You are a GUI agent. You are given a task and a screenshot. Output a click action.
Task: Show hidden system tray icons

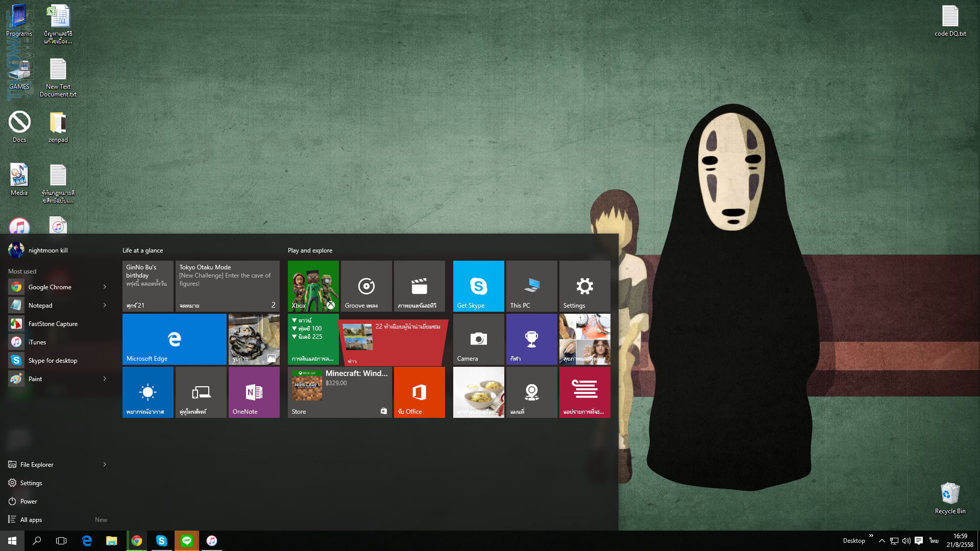click(x=881, y=541)
